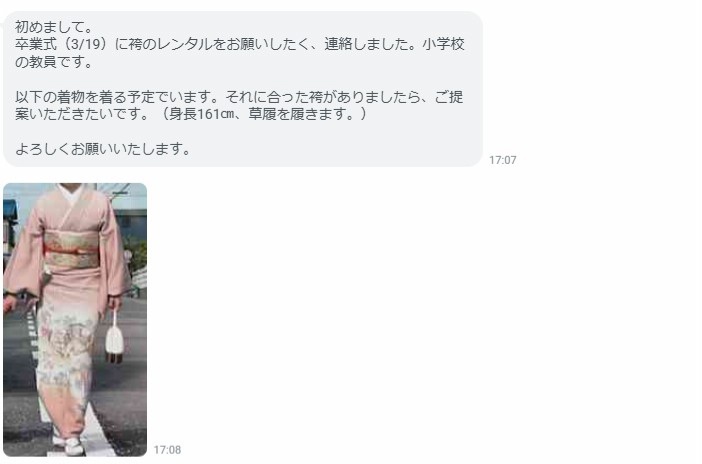The image size is (702, 464).
Task: Click the 17:08 photo timestamp
Action: 167,450
